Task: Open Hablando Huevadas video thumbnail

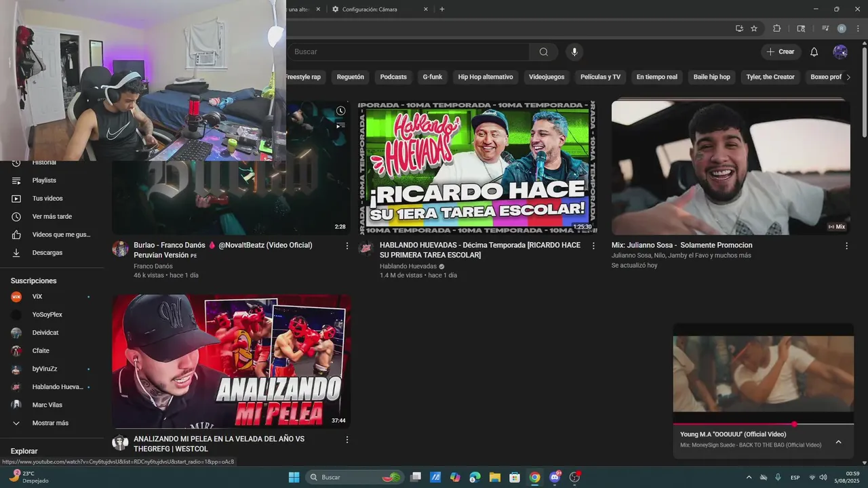Action: 477,167
